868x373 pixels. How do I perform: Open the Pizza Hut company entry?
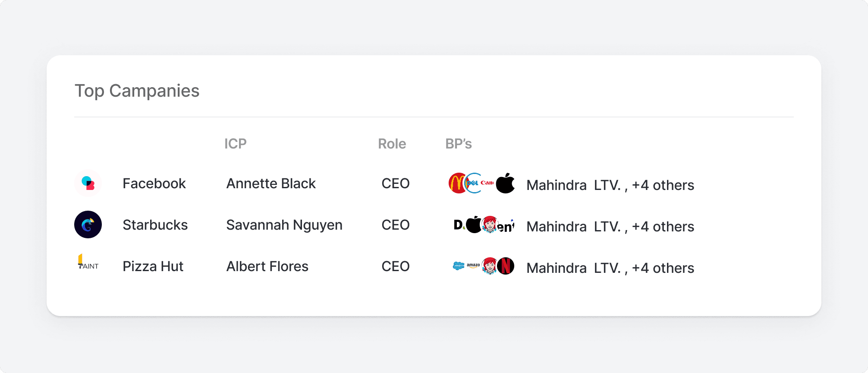coord(153,266)
